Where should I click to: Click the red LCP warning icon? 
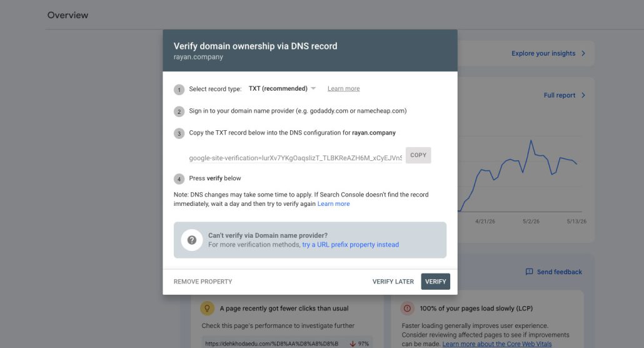coord(407,308)
